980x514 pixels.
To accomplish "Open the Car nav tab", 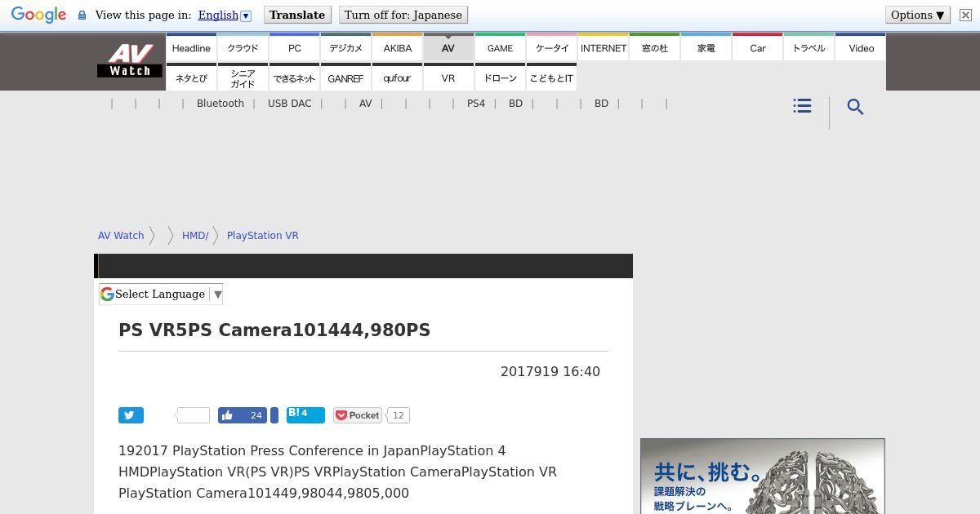I will 758,47.
